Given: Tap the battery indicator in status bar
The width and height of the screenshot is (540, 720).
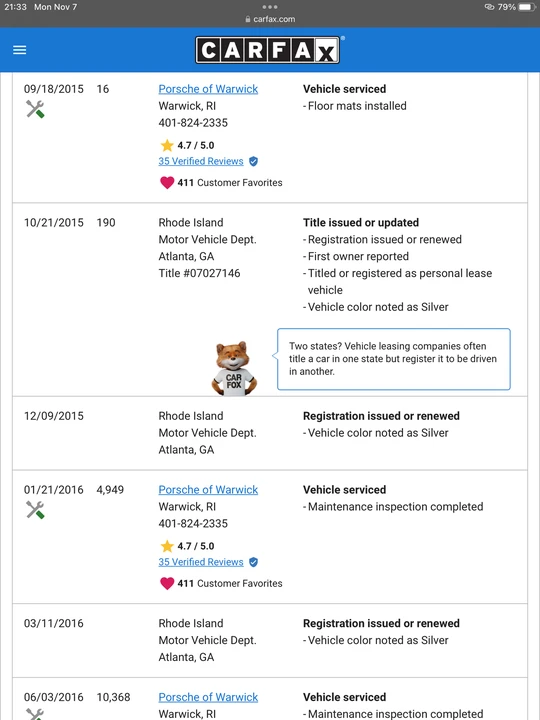Looking at the screenshot, I should point(527,7).
